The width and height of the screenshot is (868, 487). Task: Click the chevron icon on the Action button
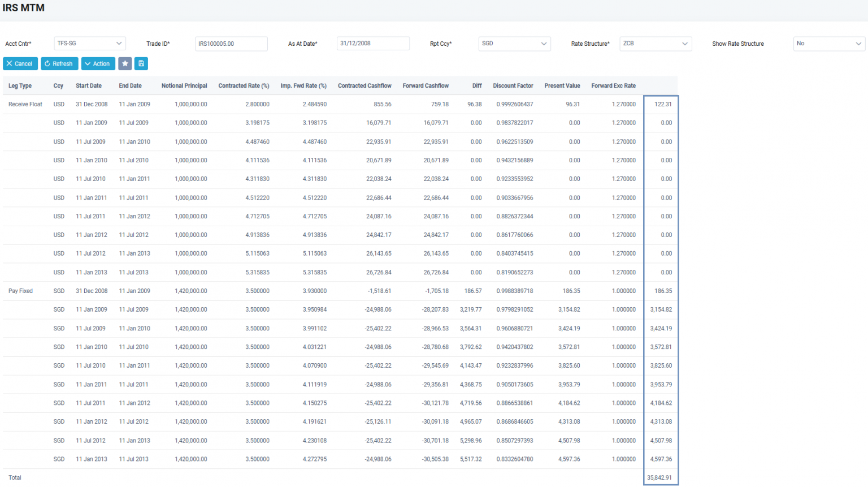pos(88,63)
